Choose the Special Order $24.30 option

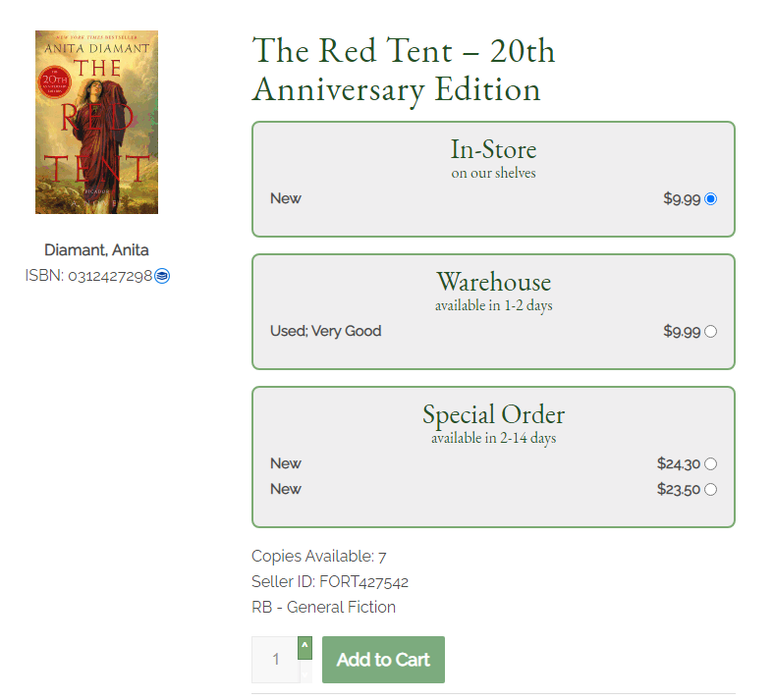click(710, 463)
